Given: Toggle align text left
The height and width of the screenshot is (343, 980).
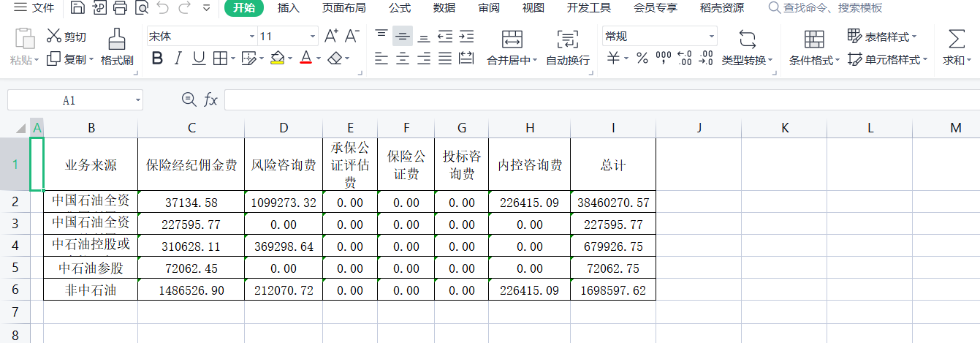Looking at the screenshot, I should pos(381,59).
